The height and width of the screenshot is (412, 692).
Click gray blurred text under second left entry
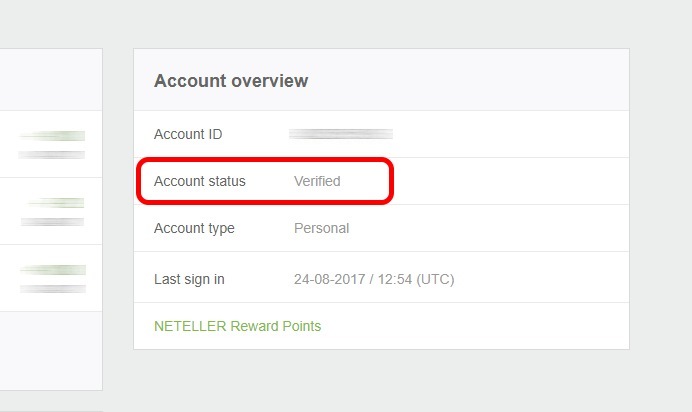[52, 221]
